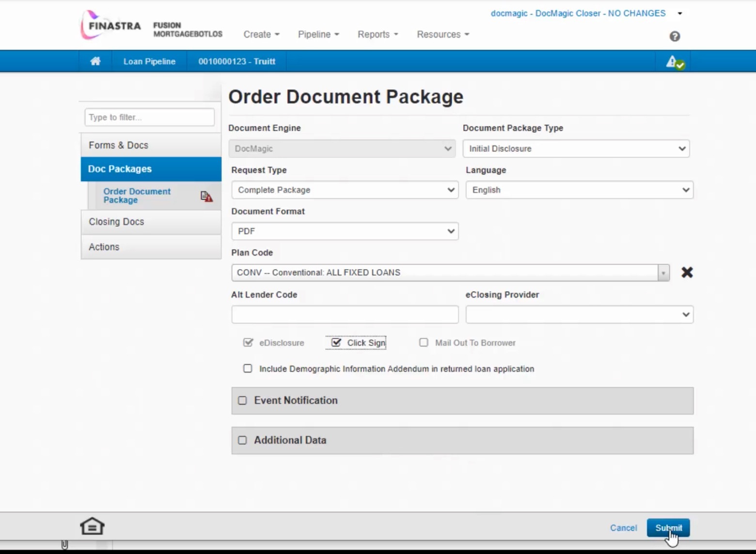Screen dimensions: 756x554
Task: Open the Document Engine dropdown
Action: [x=342, y=149]
